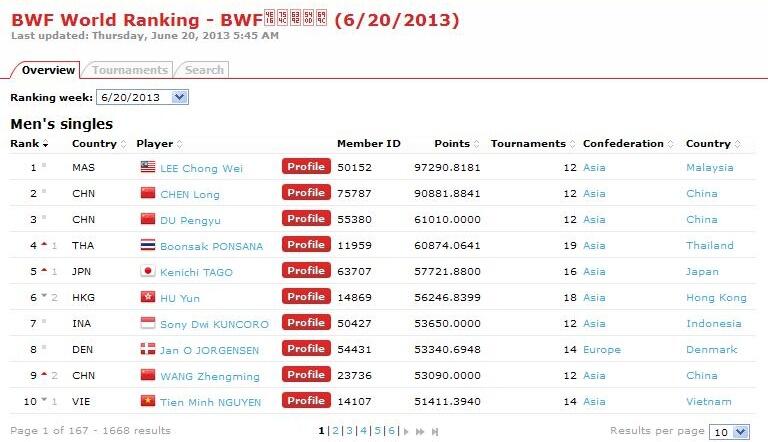Open Profile button for Tien Minh NGUYEN
This screenshot has height=442, width=768.
point(306,400)
